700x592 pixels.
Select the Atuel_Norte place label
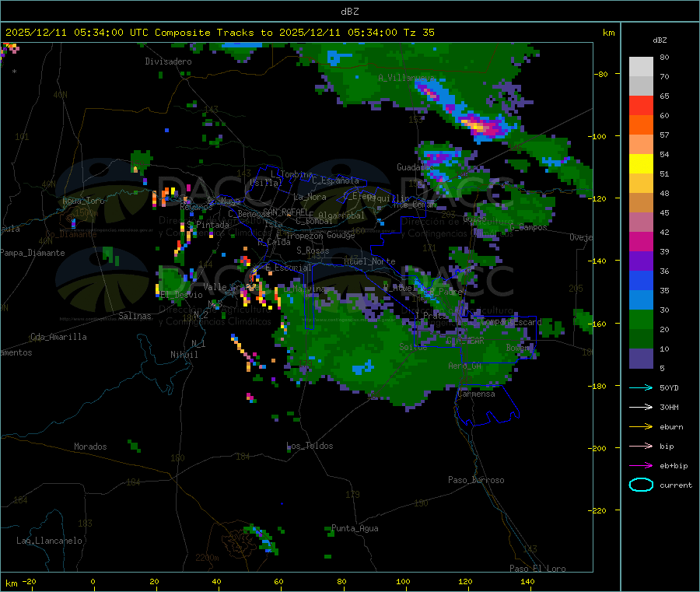(x=369, y=261)
